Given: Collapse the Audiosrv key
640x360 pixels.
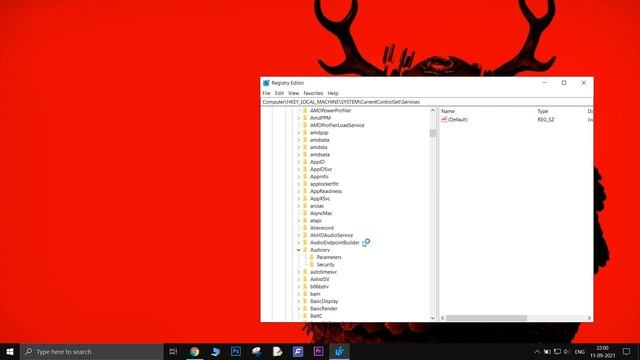Looking at the screenshot, I should (x=298, y=250).
